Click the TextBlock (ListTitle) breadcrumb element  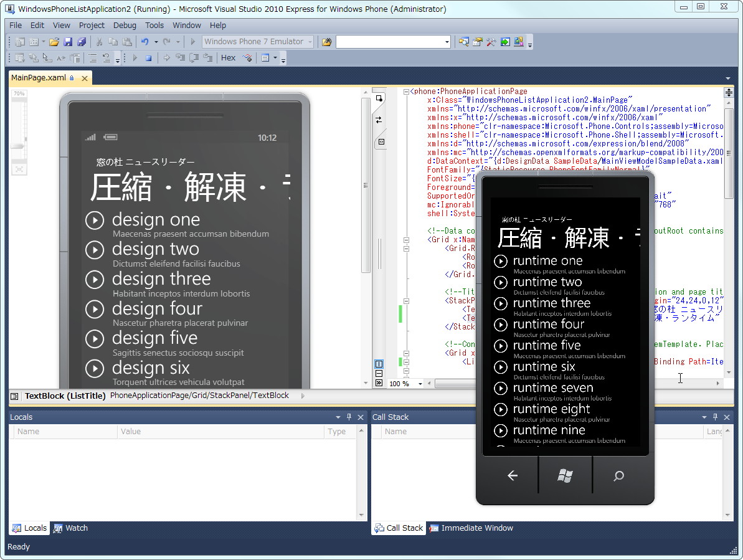[x=65, y=396]
